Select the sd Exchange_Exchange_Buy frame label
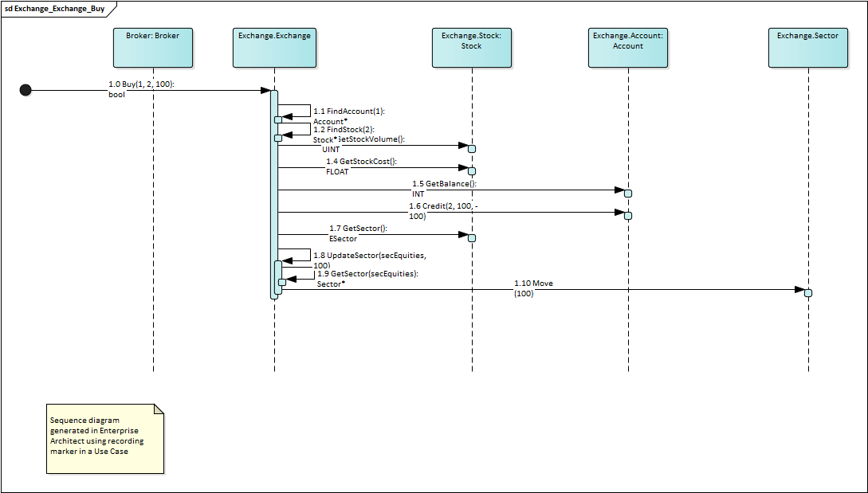868x493 pixels. pyautogui.click(x=54, y=8)
